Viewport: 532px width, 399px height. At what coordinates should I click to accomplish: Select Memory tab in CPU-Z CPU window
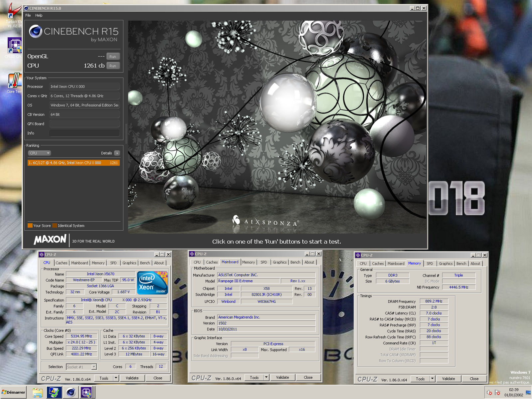click(98, 263)
